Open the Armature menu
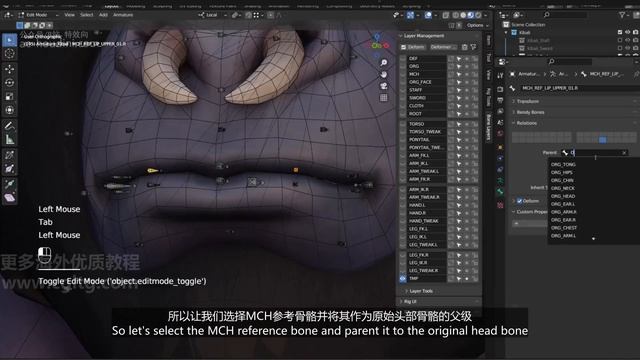The height and width of the screenshot is (360, 640). (x=123, y=15)
